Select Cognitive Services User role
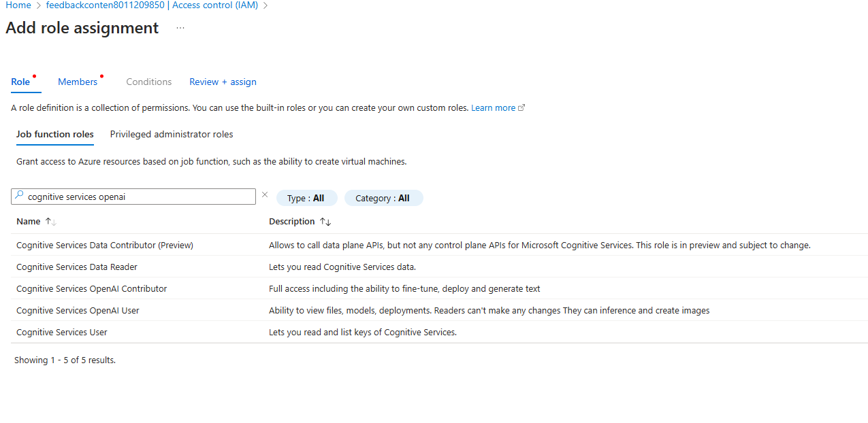The height and width of the screenshot is (423, 868). (62, 332)
